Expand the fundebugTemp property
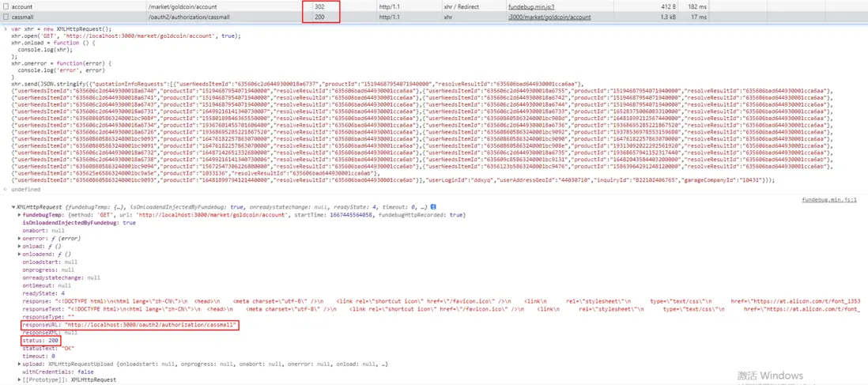The image size is (868, 385). coord(20,214)
